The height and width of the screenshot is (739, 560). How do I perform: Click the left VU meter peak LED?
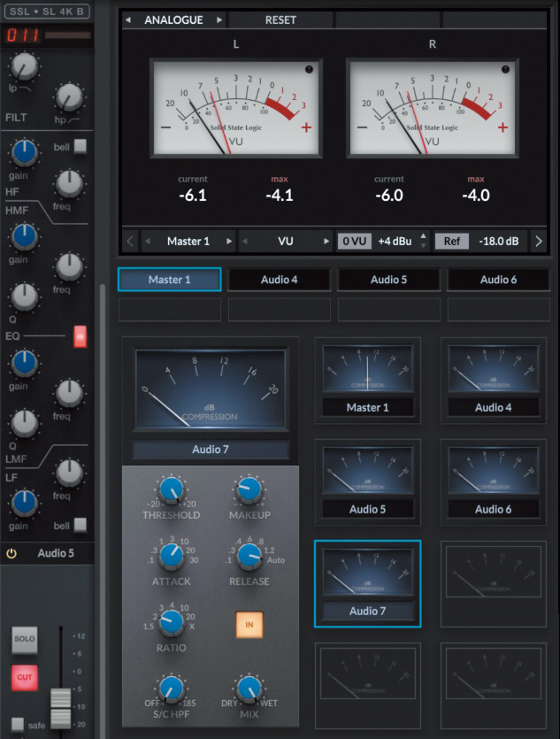pyautogui.click(x=309, y=69)
